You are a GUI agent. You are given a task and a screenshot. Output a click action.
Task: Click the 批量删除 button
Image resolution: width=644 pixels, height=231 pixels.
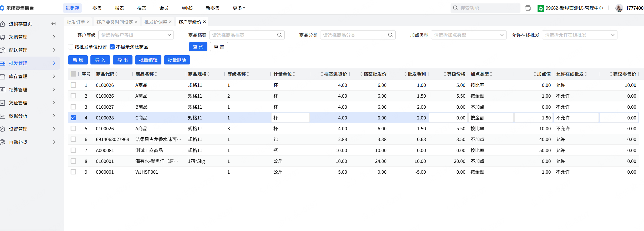click(177, 60)
